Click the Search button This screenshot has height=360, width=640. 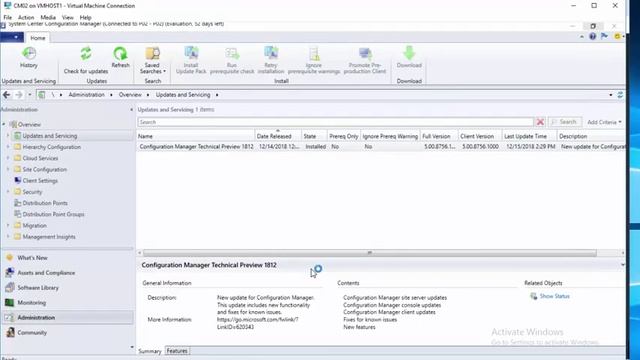[x=564, y=122]
